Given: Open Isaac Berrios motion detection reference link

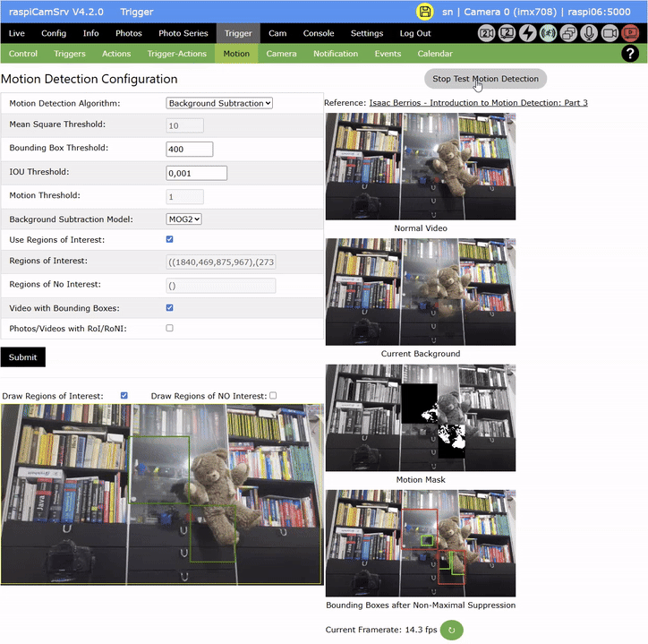Looking at the screenshot, I should click(478, 103).
